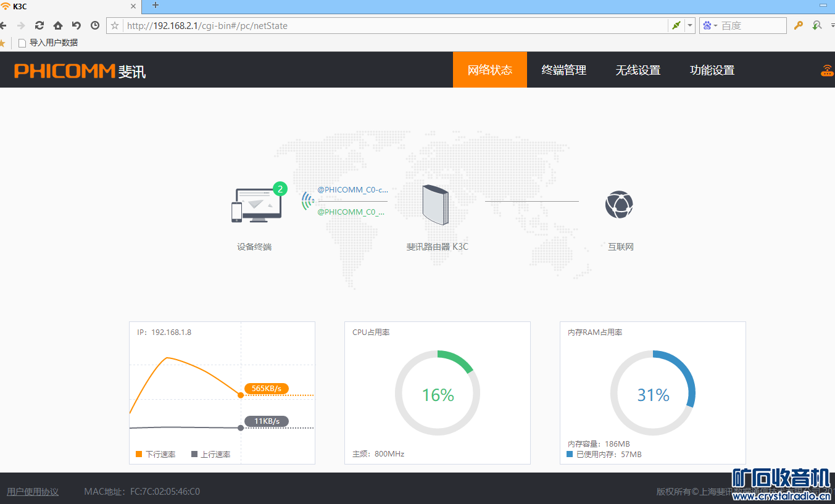This screenshot has height=504, width=835.
Task: Open the 导入用户数据 bookmark
Action: (x=48, y=43)
